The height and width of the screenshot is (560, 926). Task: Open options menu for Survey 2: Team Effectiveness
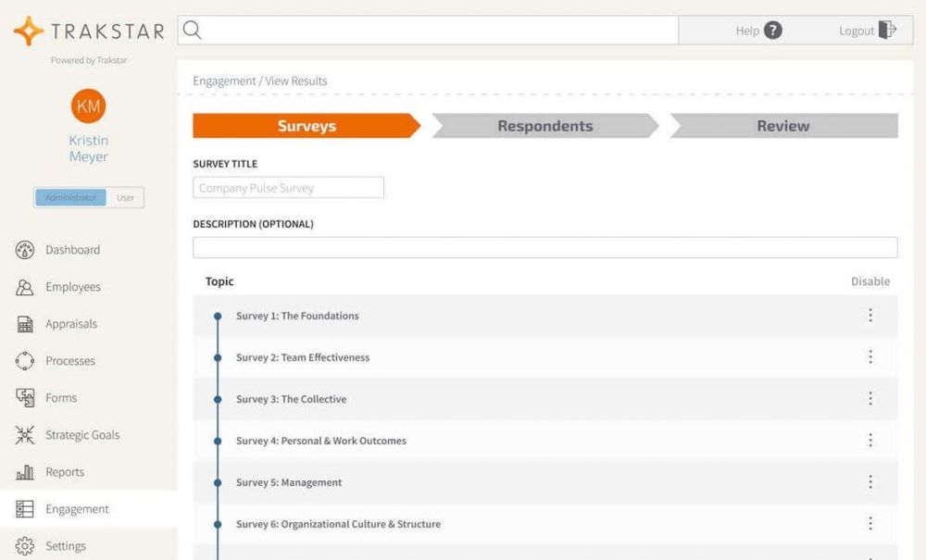870,357
